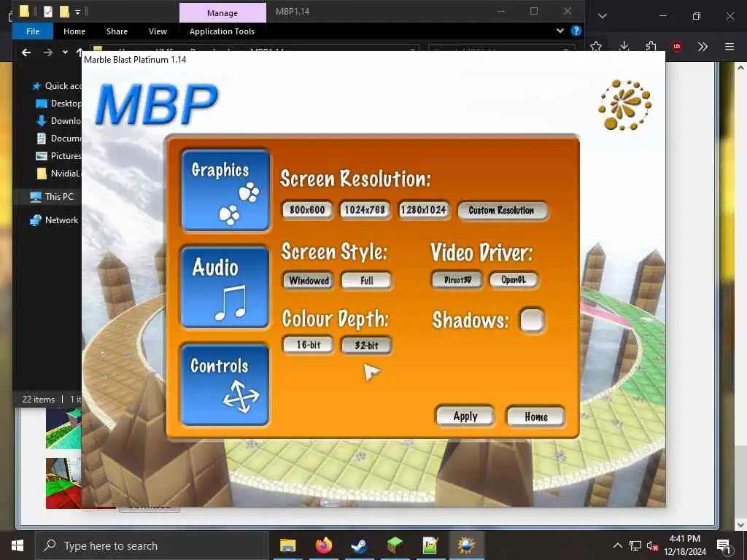Screen dimensions: 747x560
Task: Open the notification center icon
Action: (x=724, y=545)
